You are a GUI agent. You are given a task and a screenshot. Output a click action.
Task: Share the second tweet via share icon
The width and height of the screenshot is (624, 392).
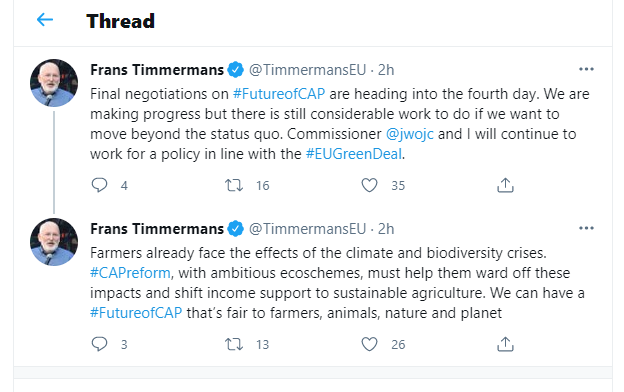tap(505, 344)
